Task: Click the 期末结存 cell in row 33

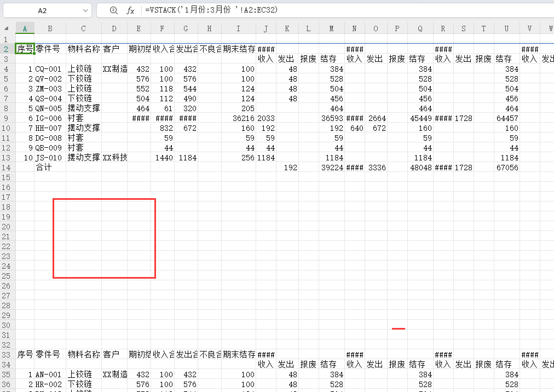Action: point(239,355)
